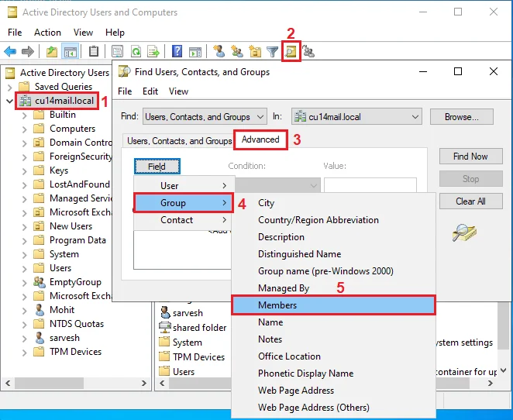This screenshot has height=420, width=513.
Task: Click the sheet icon beside Properties
Action: tap(117, 51)
